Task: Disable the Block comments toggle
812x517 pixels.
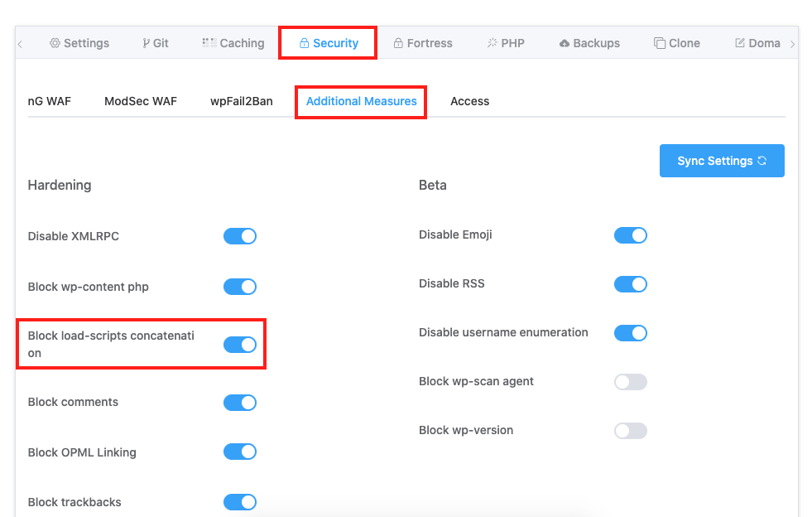Action: [x=240, y=403]
